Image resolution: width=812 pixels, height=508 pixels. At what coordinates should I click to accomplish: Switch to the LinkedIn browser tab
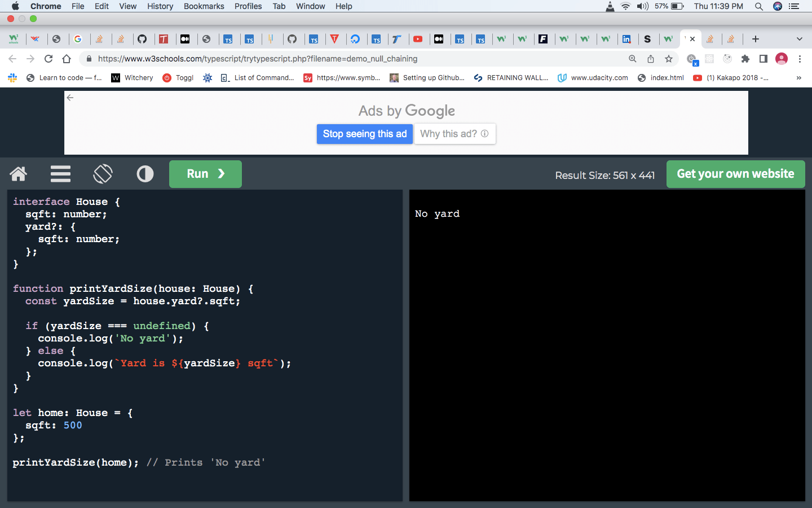628,39
